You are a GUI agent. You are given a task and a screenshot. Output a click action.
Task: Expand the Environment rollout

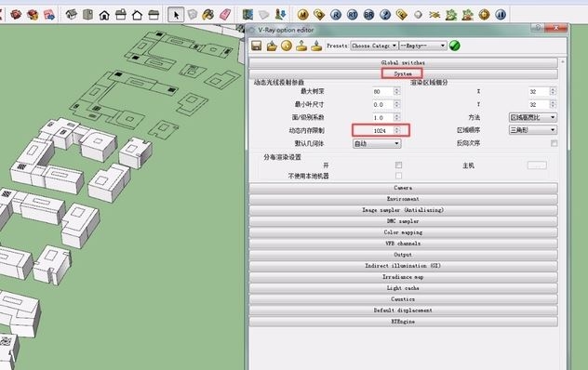403,199
